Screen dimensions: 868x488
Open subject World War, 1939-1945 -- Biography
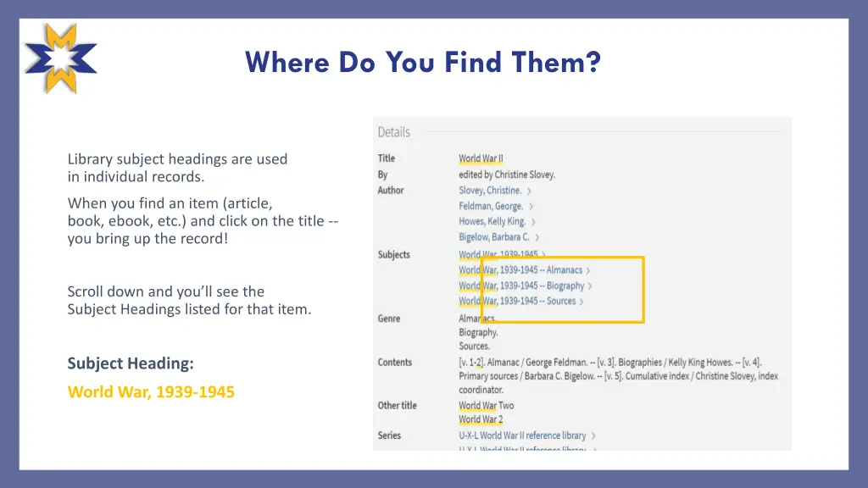coord(521,286)
